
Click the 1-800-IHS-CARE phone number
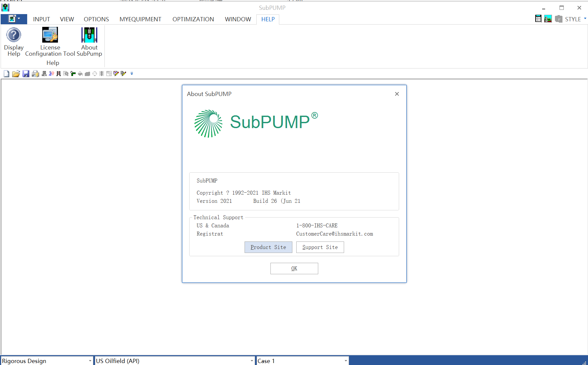point(317,226)
